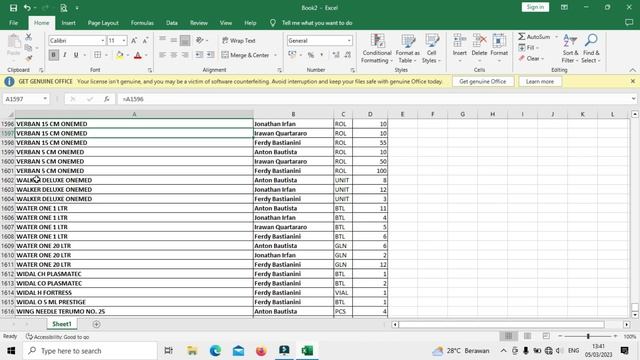The height and width of the screenshot is (360, 640).
Task: Switch to the Data tab
Action: tap(172, 23)
